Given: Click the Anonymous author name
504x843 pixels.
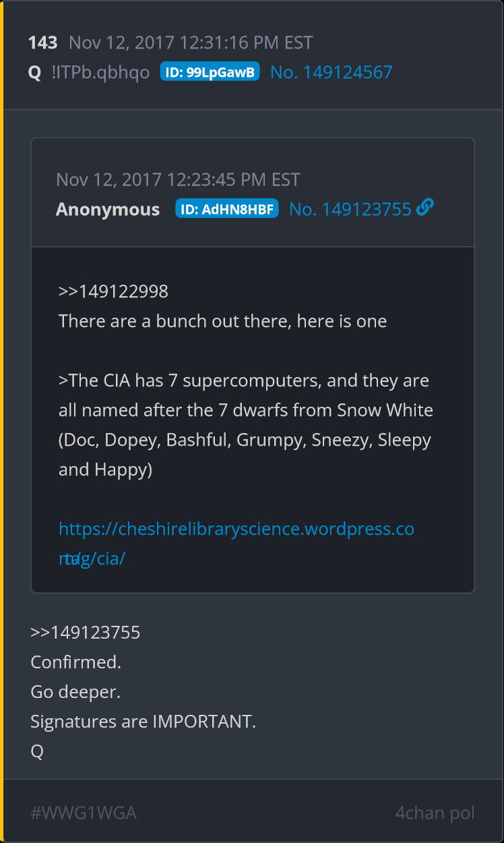Looking at the screenshot, I should (108, 210).
